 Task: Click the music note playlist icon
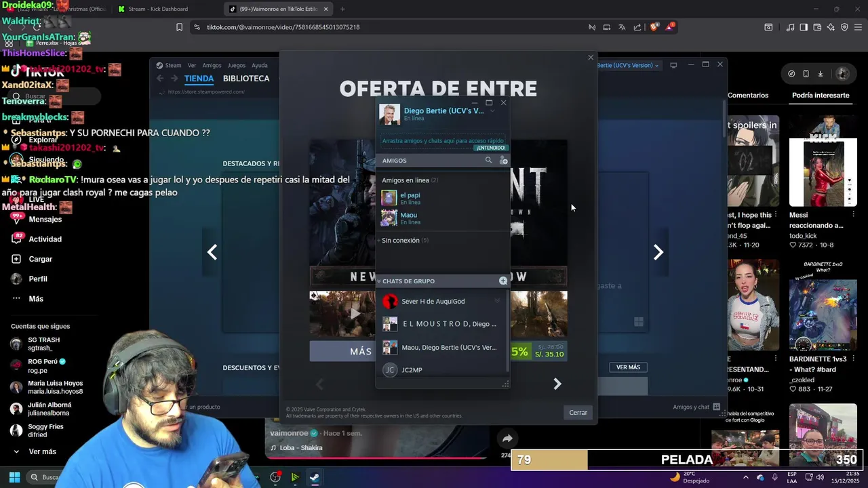(x=790, y=27)
